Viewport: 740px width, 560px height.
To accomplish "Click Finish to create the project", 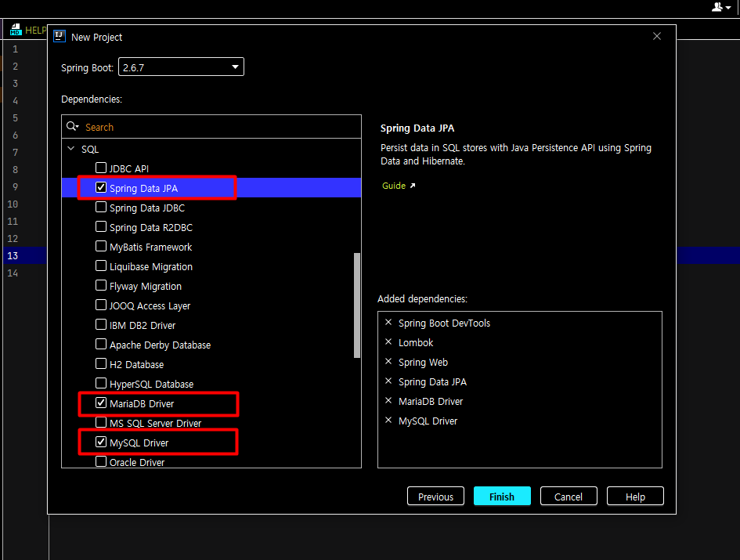I will [x=502, y=497].
